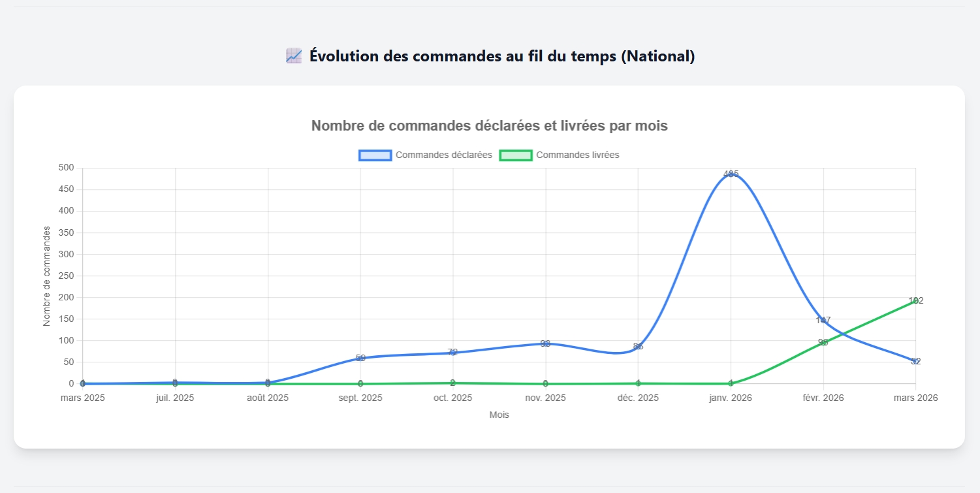980x493 pixels.
Task: Select the blue data point for oct. 2025
Action: 453,353
